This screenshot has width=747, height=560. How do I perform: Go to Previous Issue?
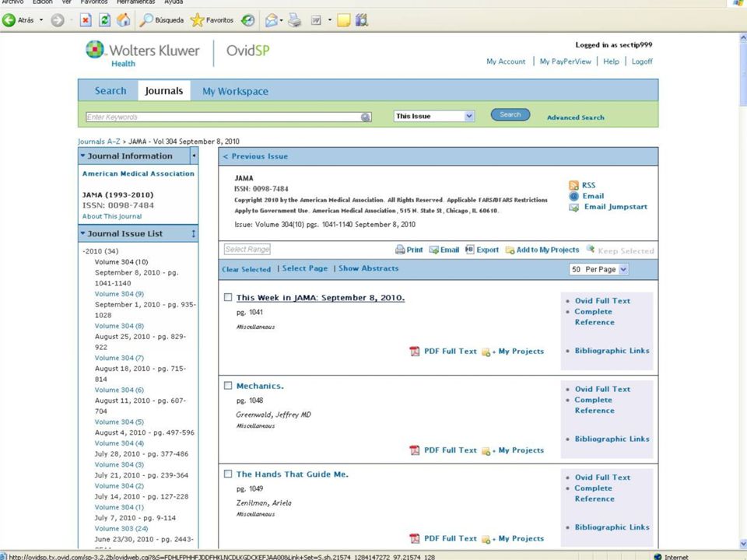[255, 156]
